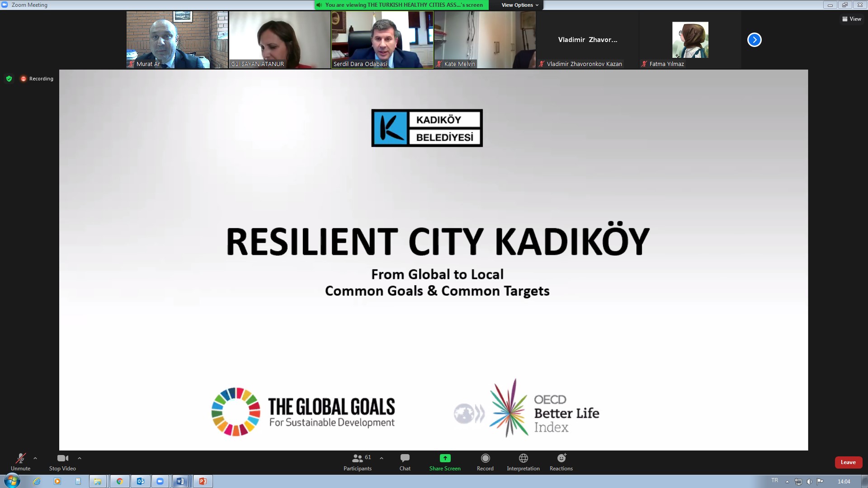Restore down the Zoom Meeting window
The width and height of the screenshot is (868, 488).
click(844, 5)
